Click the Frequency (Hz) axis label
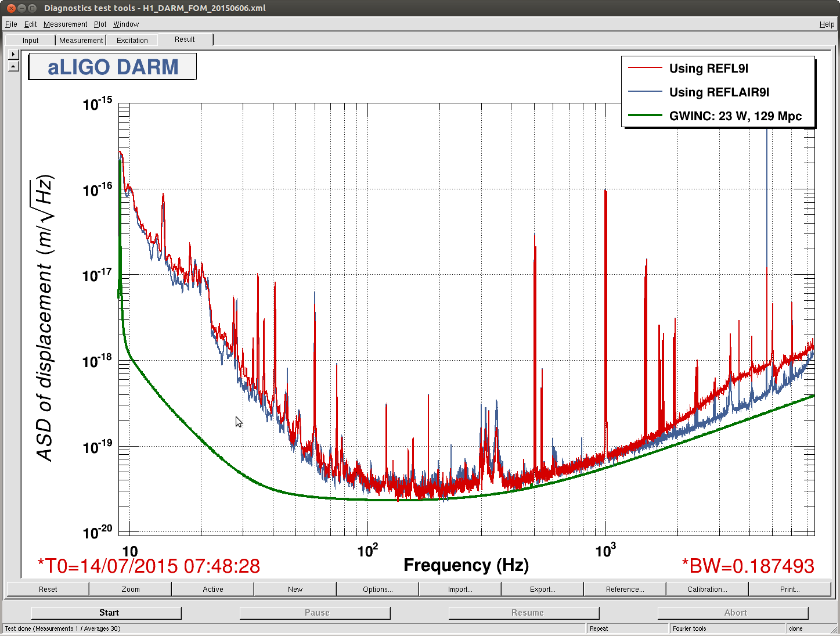This screenshot has height=636, width=840. click(x=466, y=565)
